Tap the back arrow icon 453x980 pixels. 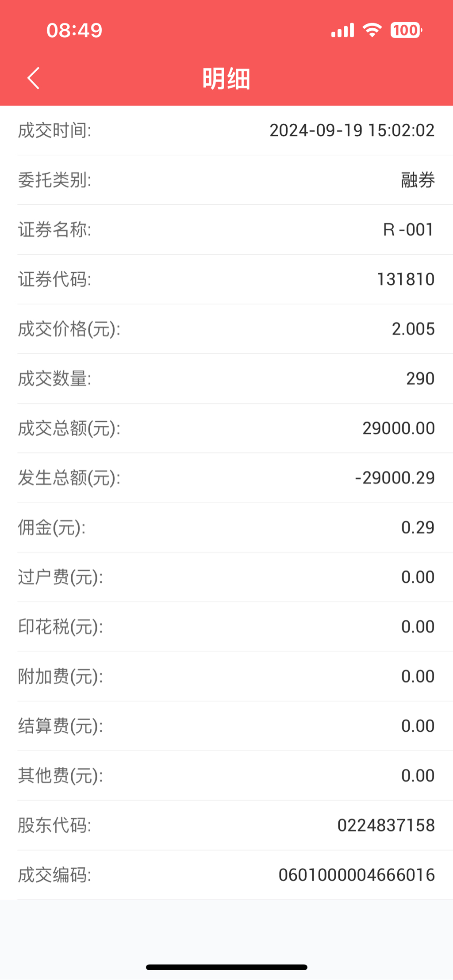pos(34,78)
